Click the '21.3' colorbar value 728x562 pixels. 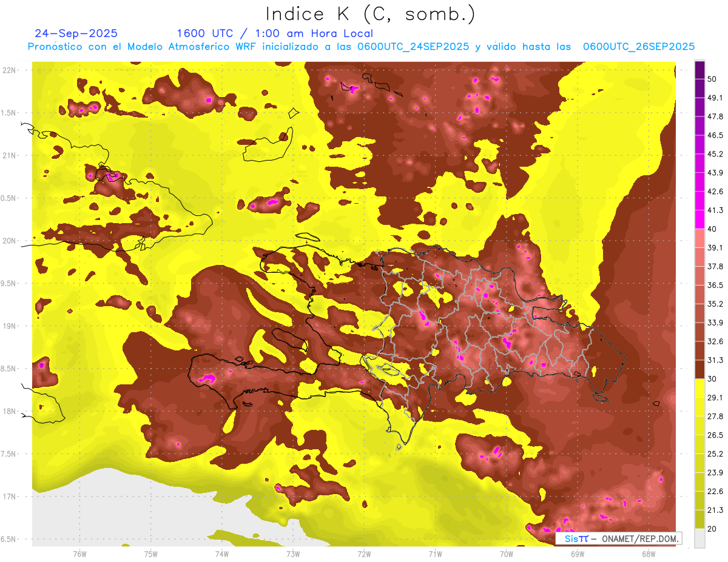coord(715,510)
